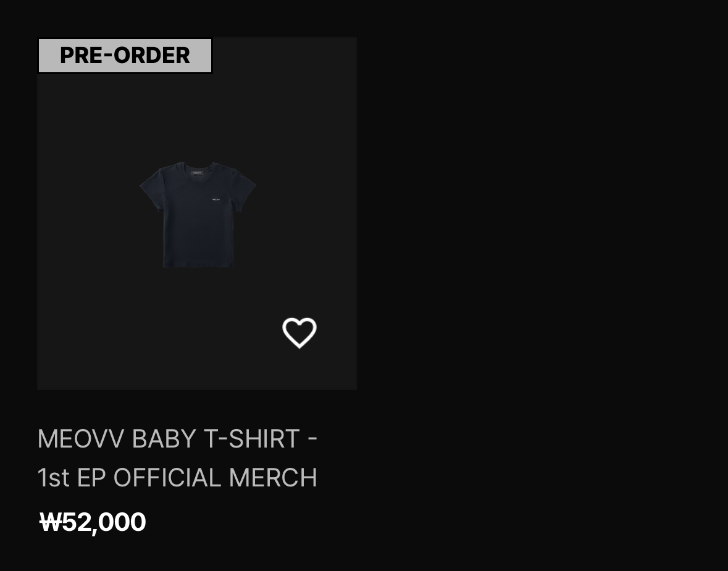Toggle the favorite heart on product card
728x571 pixels.
pos(299,332)
